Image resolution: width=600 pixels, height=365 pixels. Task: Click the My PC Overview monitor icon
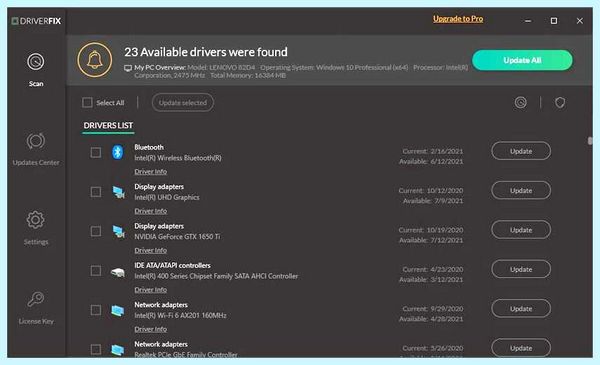128,68
